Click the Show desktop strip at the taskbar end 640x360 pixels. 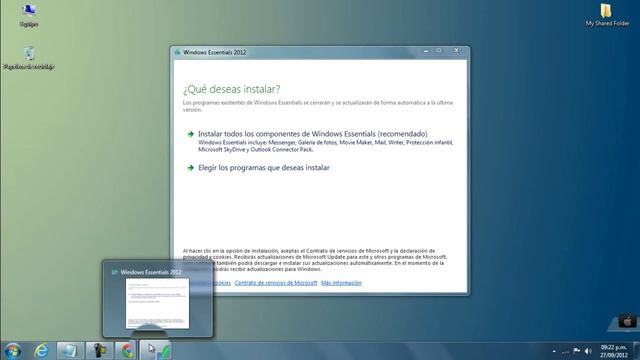636,351
